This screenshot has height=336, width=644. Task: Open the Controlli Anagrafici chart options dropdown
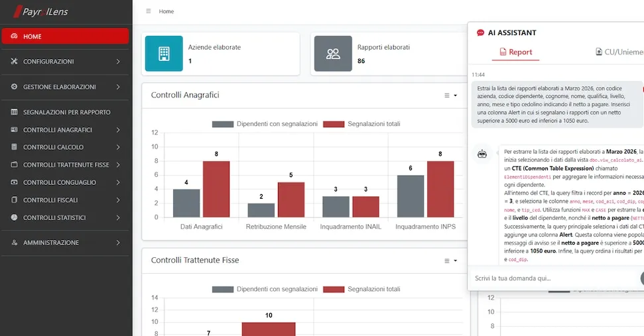click(x=450, y=95)
